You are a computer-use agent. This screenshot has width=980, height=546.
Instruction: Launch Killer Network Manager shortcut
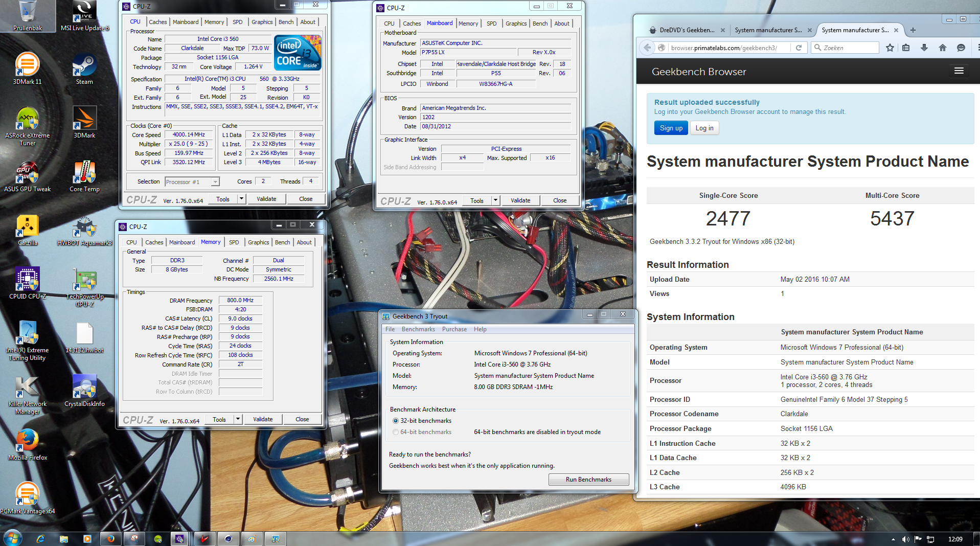pos(27,395)
